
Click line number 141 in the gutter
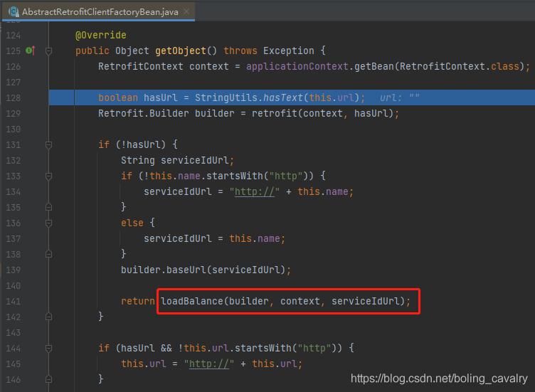pos(14,301)
